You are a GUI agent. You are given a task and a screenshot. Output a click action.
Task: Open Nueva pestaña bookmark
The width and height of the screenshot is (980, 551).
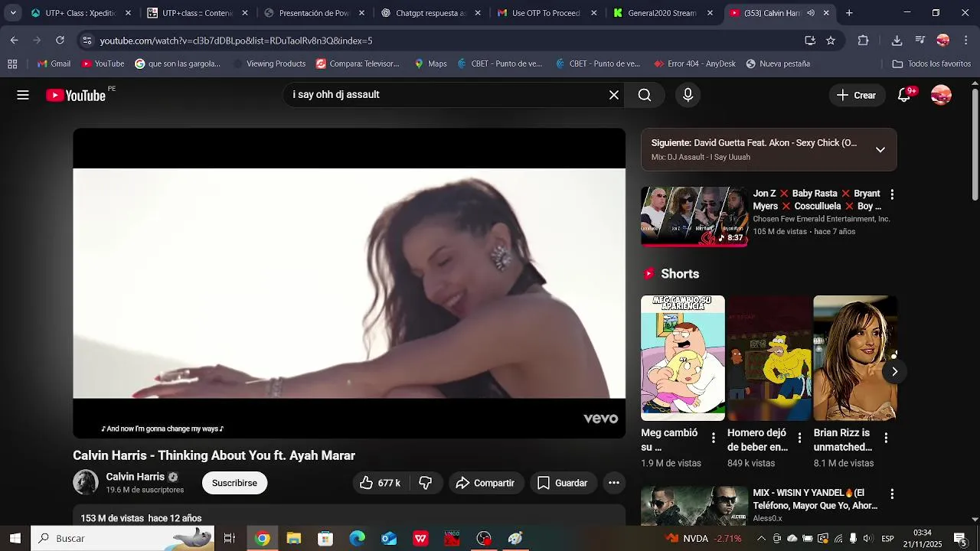778,64
